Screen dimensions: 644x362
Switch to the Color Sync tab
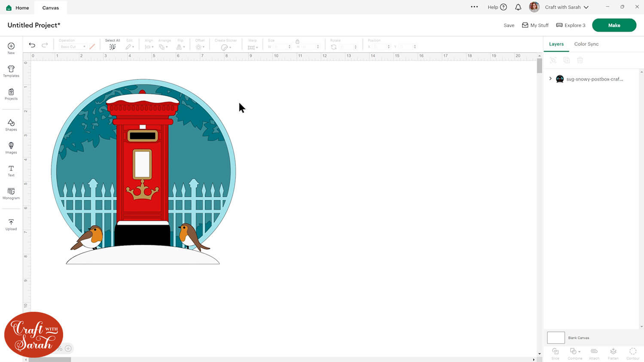click(586, 44)
